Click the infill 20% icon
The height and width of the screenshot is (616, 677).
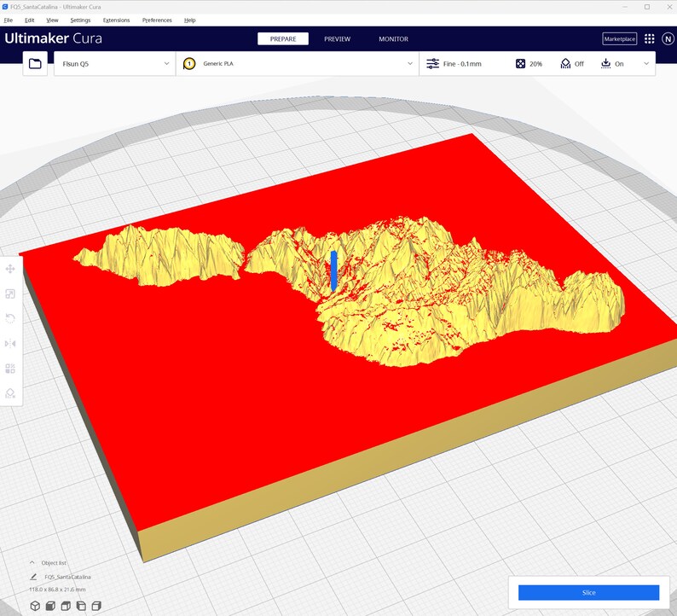[521, 64]
